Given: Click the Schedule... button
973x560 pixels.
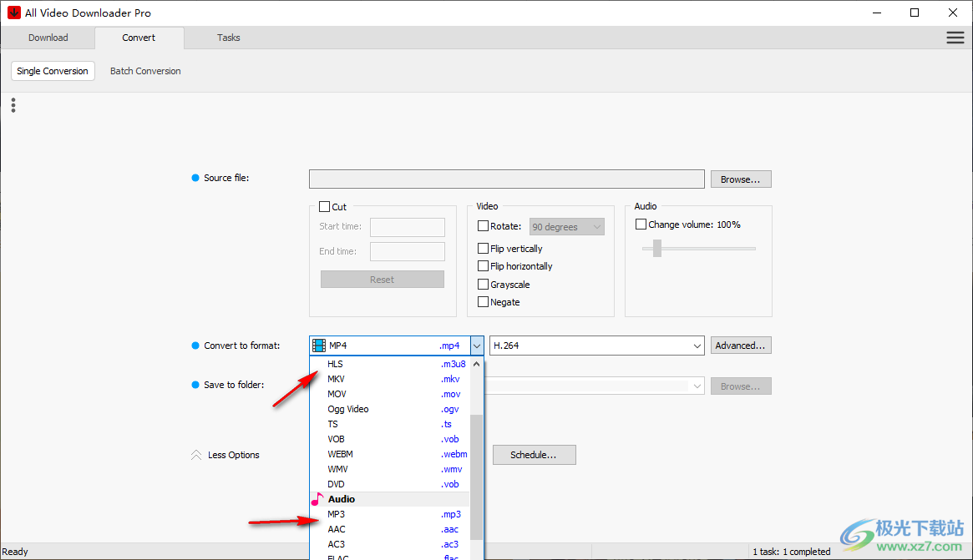Looking at the screenshot, I should [x=534, y=455].
